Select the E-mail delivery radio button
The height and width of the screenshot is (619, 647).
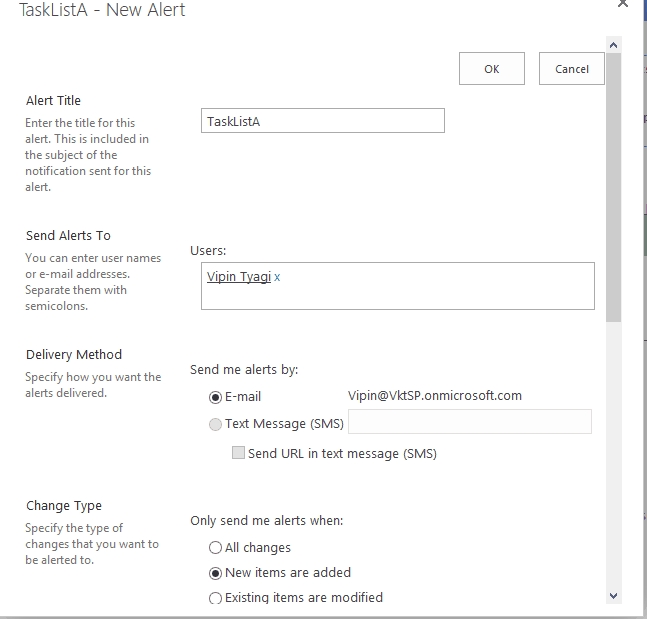click(x=215, y=397)
